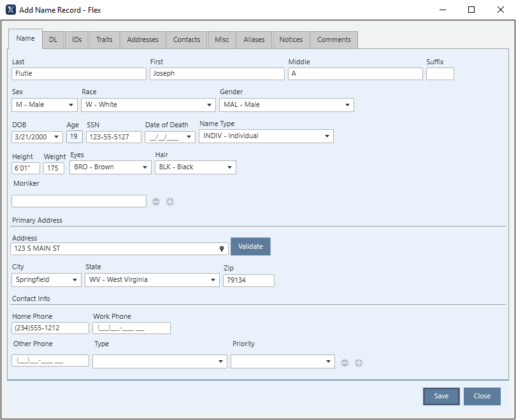Go to the Traits tab
Screen dimensions: 516x420
(104, 39)
